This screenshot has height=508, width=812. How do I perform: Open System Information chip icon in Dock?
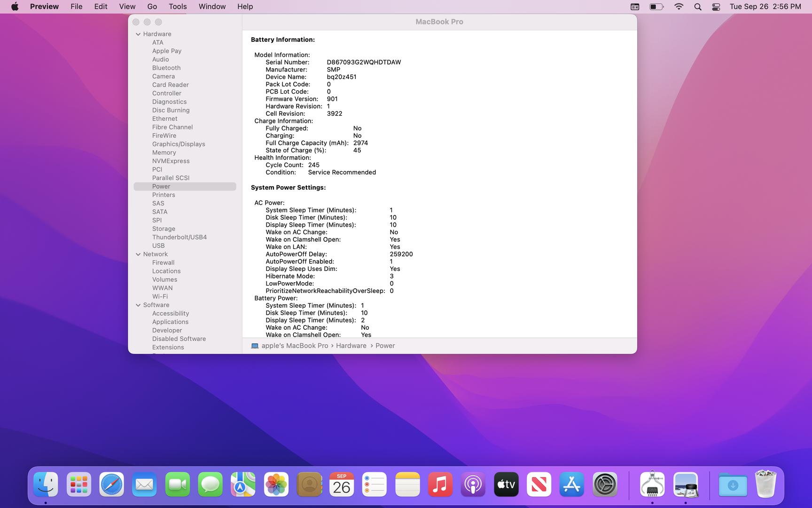tap(652, 484)
